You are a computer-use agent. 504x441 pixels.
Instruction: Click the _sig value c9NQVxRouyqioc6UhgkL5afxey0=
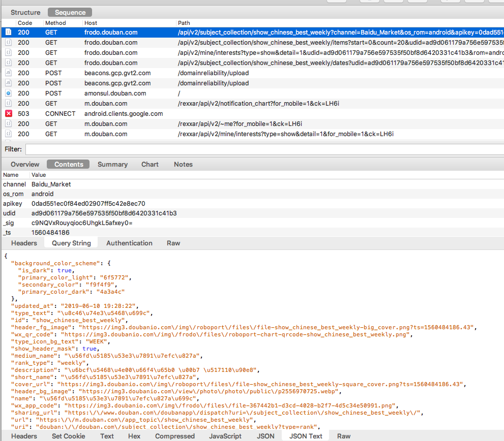click(x=82, y=223)
